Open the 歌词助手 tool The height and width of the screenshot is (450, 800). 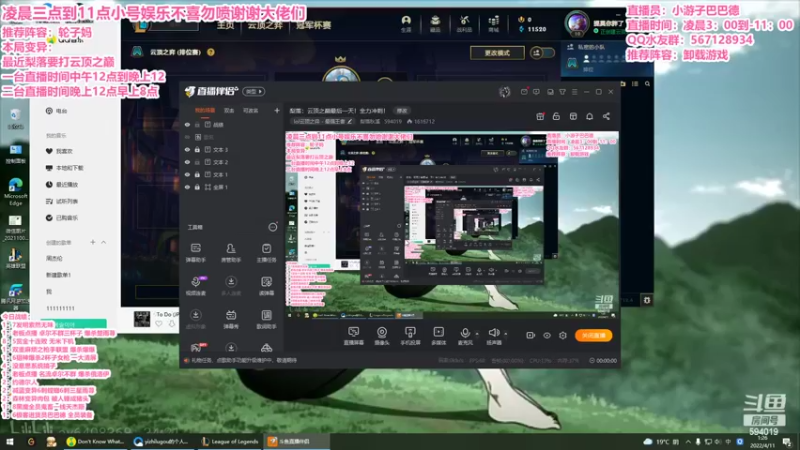coord(266,319)
